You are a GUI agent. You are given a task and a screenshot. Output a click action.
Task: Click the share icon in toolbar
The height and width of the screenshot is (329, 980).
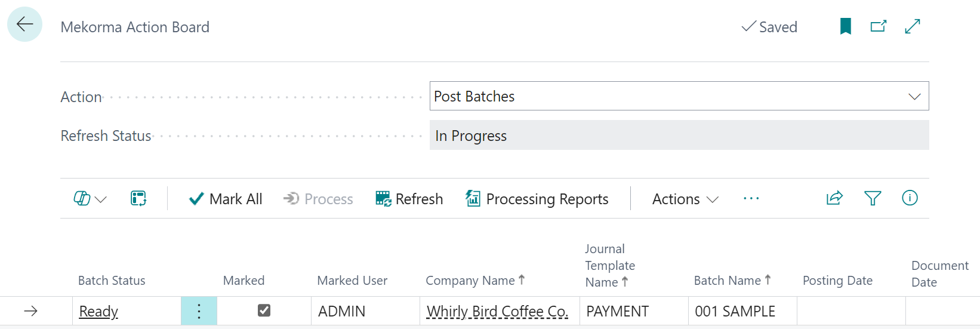pos(834,198)
